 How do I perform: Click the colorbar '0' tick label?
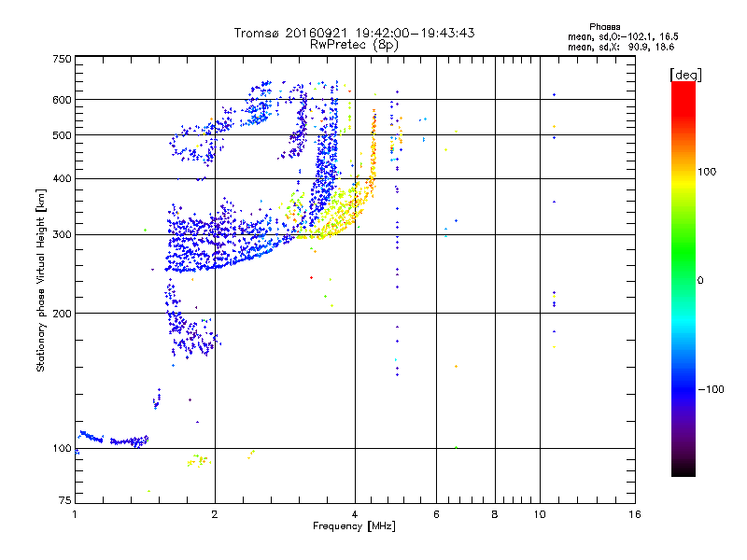[700, 280]
